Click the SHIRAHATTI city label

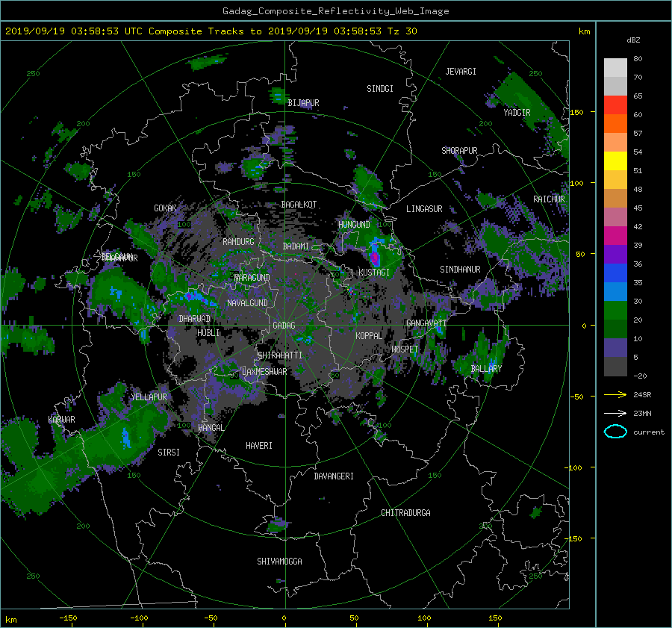click(280, 355)
